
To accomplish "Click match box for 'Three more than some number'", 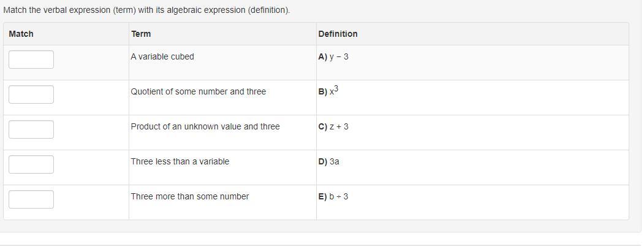I will click(x=31, y=199).
